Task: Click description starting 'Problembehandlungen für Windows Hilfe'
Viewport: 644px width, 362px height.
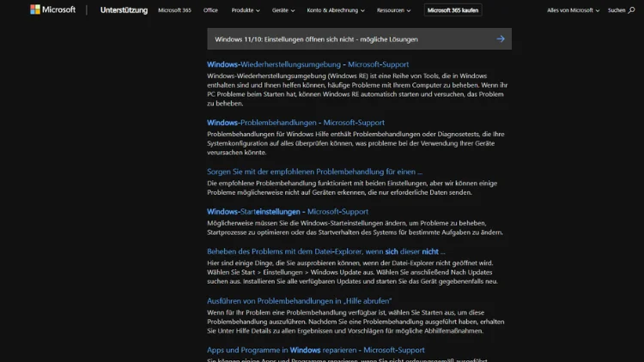Action: [355, 143]
